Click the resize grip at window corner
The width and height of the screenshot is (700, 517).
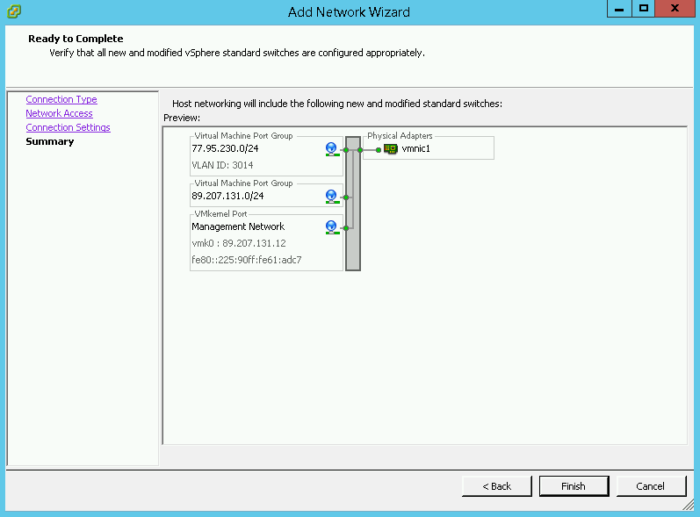coord(689,505)
